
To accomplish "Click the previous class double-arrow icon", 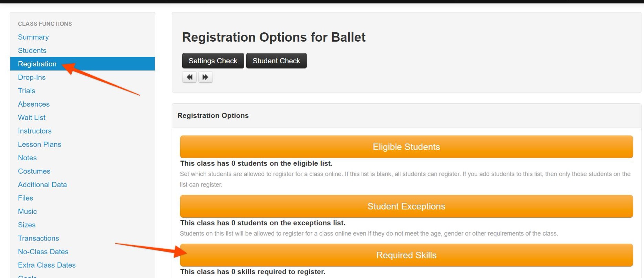I will coord(189,77).
